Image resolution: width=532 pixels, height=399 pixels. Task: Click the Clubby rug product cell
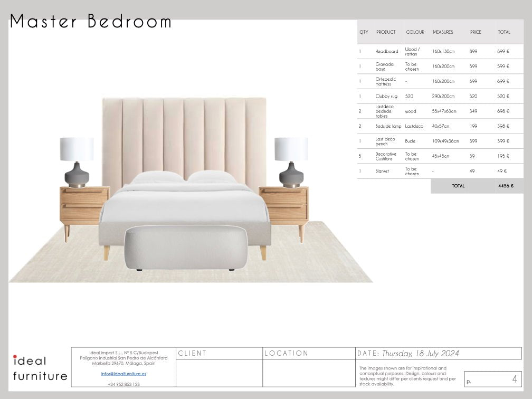coord(386,96)
